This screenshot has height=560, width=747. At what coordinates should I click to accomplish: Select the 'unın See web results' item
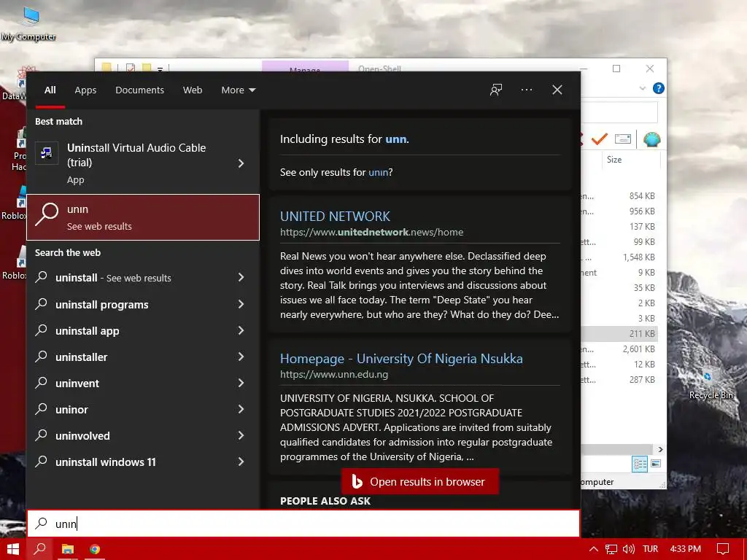pyautogui.click(x=143, y=217)
